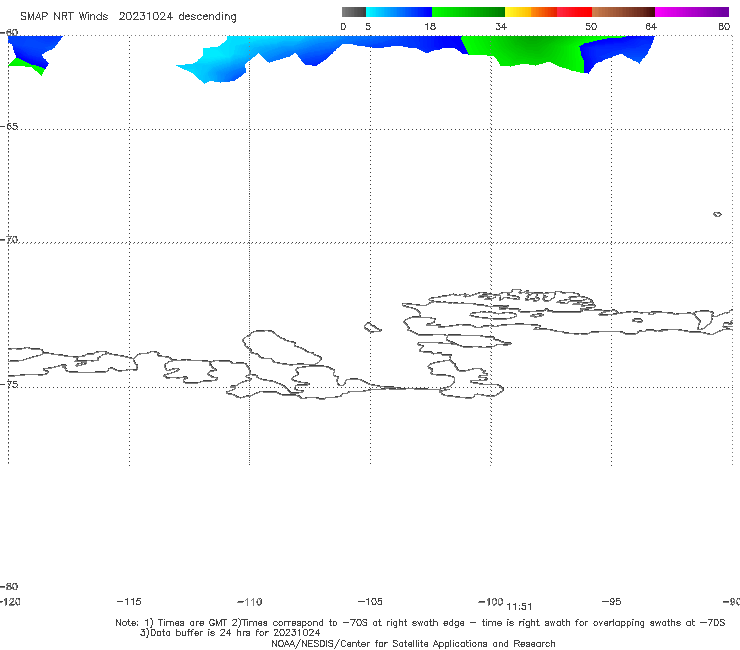Click the longitude label '-100'
Viewport: 740px width, 650px height.
pyautogui.click(x=491, y=601)
